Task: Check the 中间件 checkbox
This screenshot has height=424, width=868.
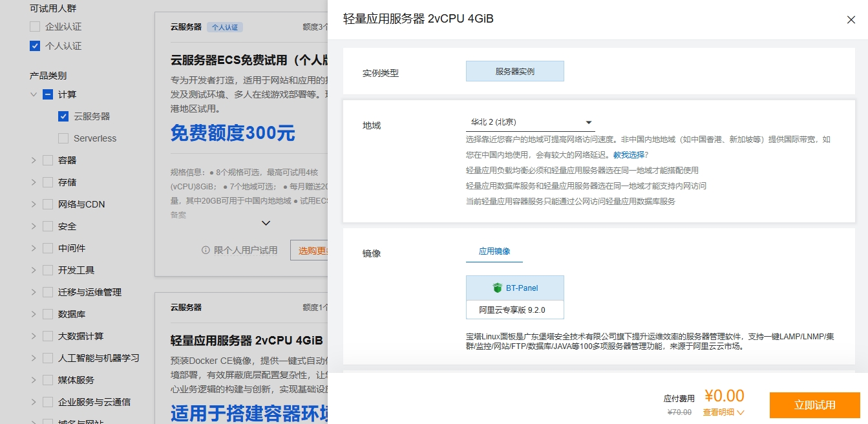Action: tap(48, 248)
